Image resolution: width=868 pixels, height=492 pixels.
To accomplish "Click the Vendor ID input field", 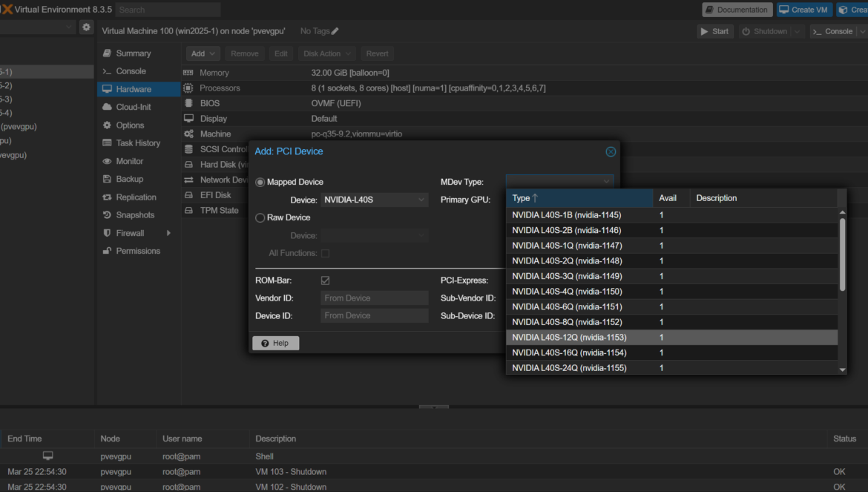I will click(x=374, y=298).
